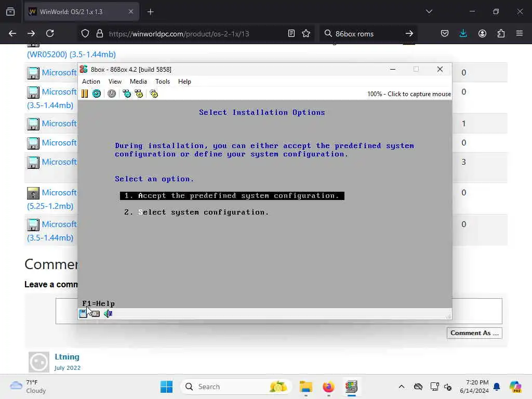Click Ltning's avatar thumbnail
The image size is (532, 399).
point(38,362)
